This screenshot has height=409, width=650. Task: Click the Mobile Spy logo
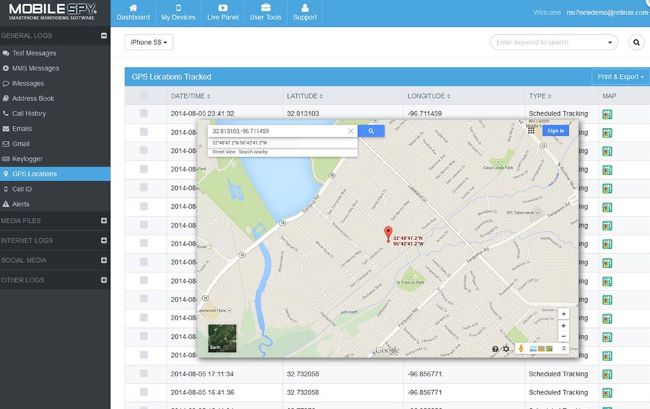point(52,12)
